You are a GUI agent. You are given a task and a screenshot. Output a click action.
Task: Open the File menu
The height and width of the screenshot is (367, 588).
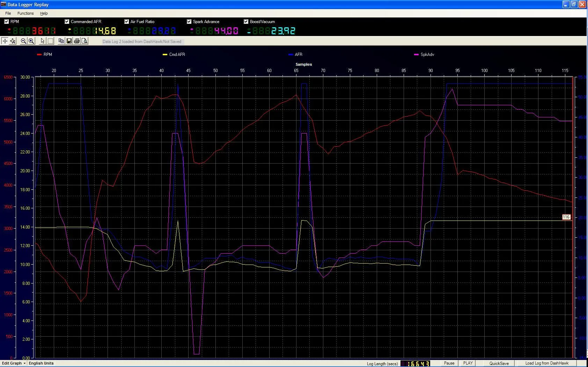pyautogui.click(x=8, y=13)
